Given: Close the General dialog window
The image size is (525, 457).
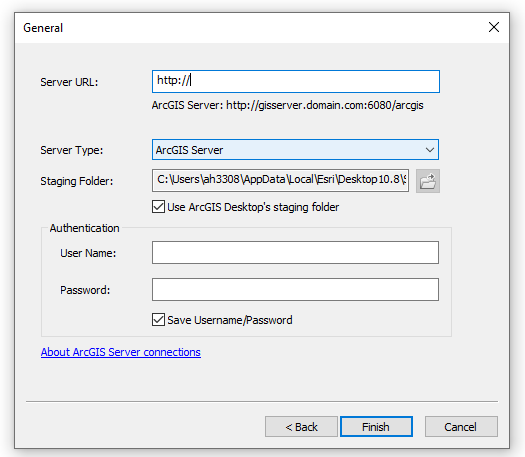Looking at the screenshot, I should coord(494,27).
